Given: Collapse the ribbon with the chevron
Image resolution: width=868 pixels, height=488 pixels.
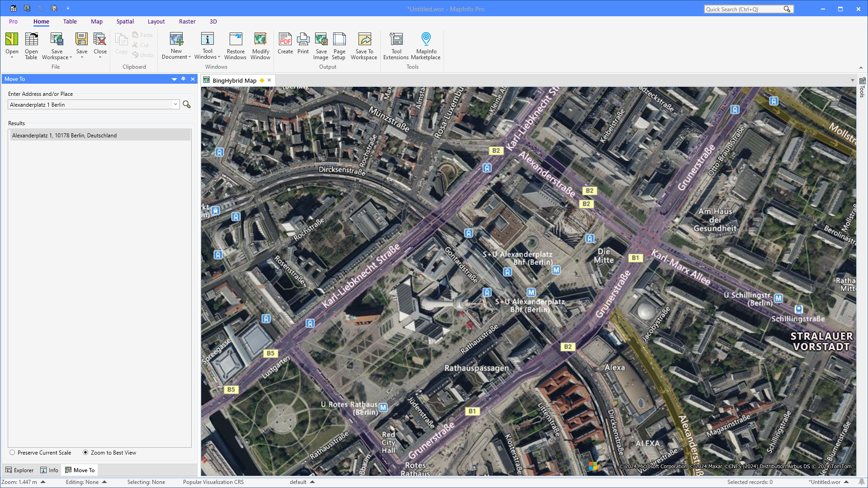Looking at the screenshot, I should click(861, 68).
